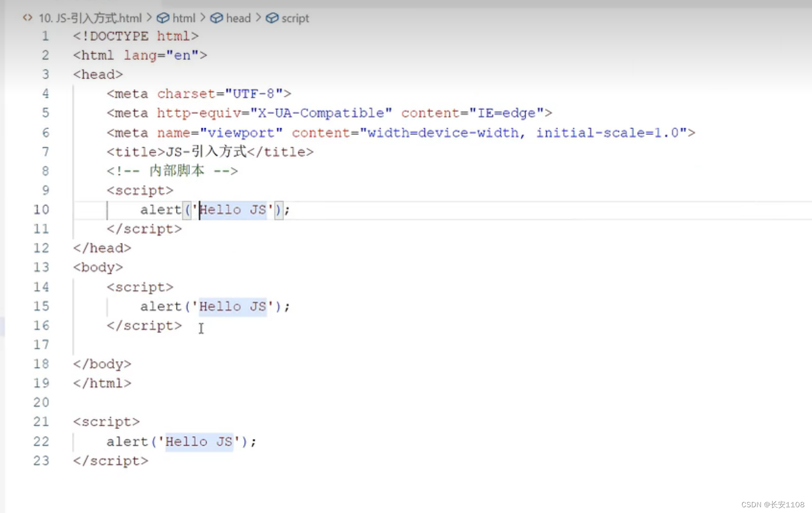The width and height of the screenshot is (812, 513).
Task: Click the breadcrumb chevron after the file name
Action: pyautogui.click(x=149, y=18)
